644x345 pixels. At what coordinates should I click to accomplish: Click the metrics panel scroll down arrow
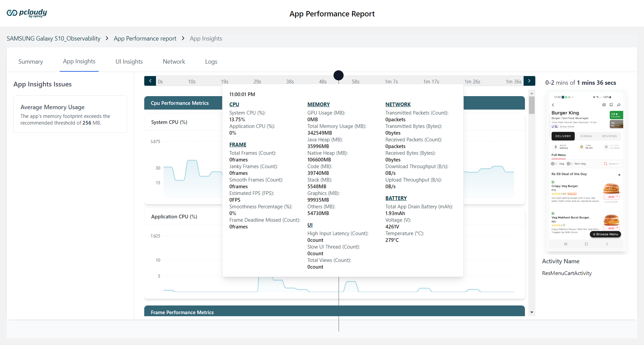(532, 312)
